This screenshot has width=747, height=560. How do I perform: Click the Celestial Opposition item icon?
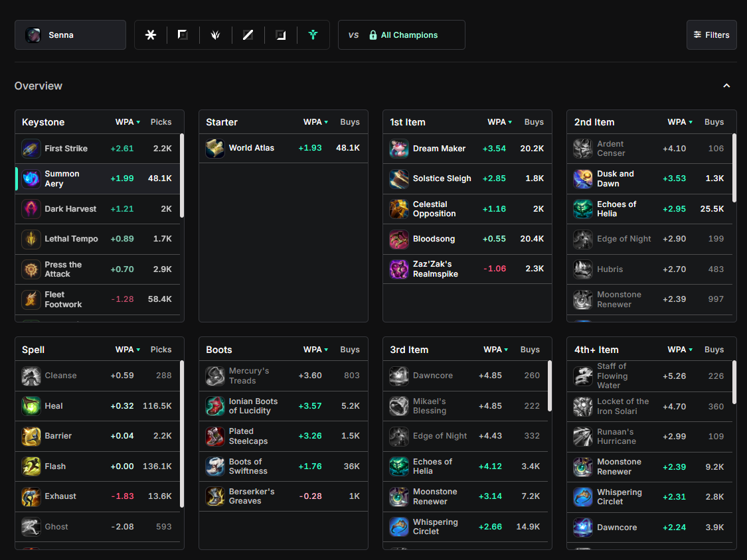[399, 208]
